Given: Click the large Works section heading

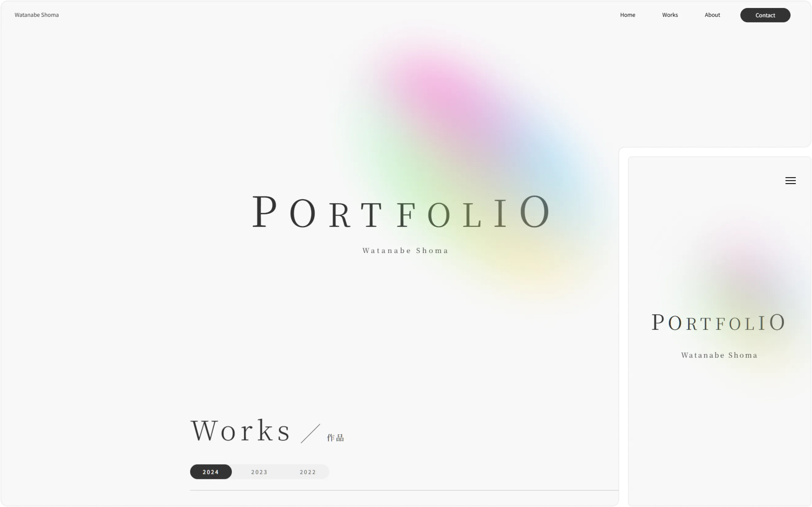Looking at the screenshot, I should (x=240, y=430).
